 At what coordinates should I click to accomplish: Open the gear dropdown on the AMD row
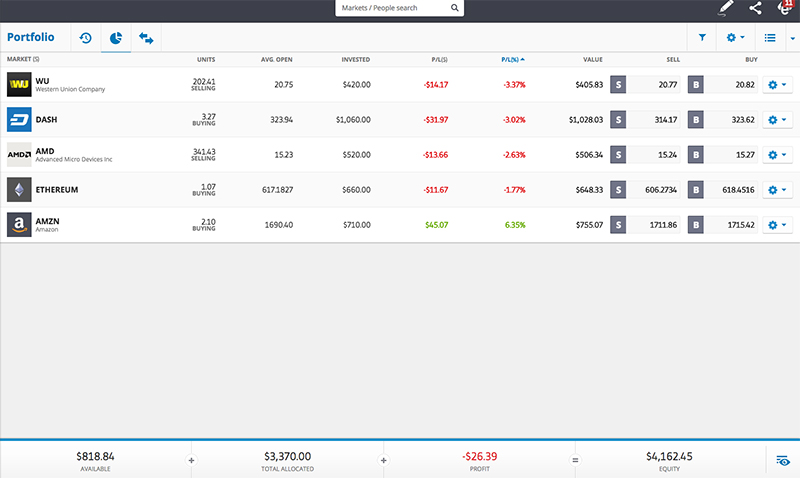click(777, 155)
